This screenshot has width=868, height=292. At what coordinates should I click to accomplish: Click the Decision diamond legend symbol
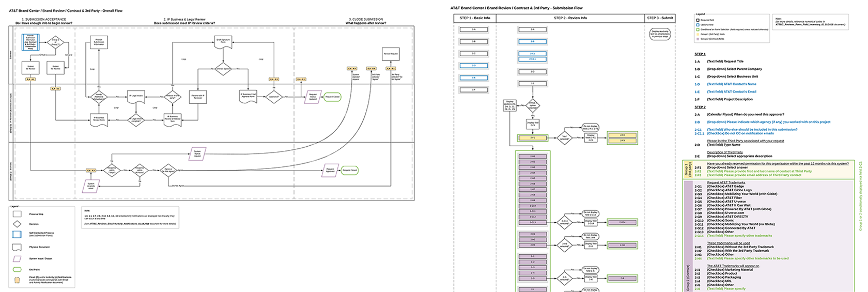(x=17, y=224)
